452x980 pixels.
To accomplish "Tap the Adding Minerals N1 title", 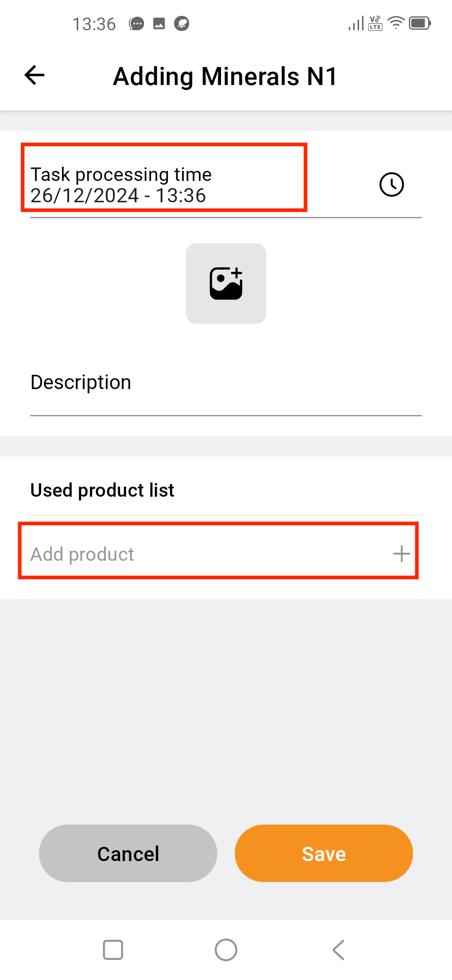I will 225,76.
